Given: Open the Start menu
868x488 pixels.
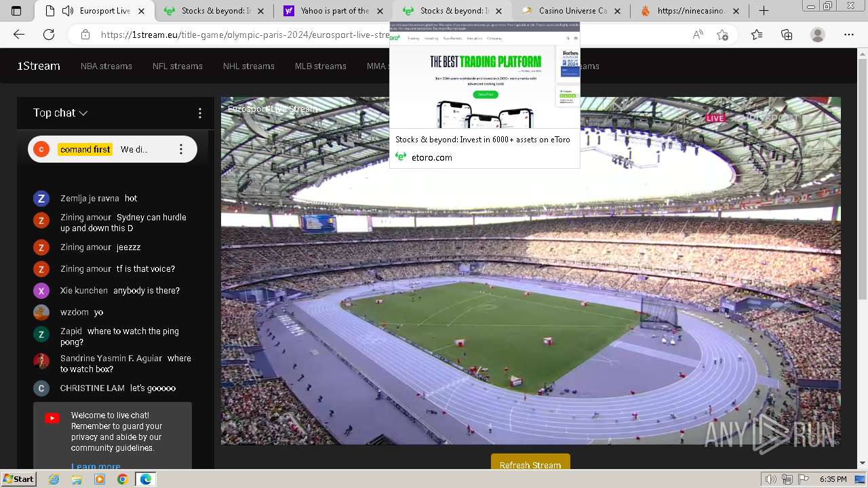Looking at the screenshot, I should coord(18,479).
